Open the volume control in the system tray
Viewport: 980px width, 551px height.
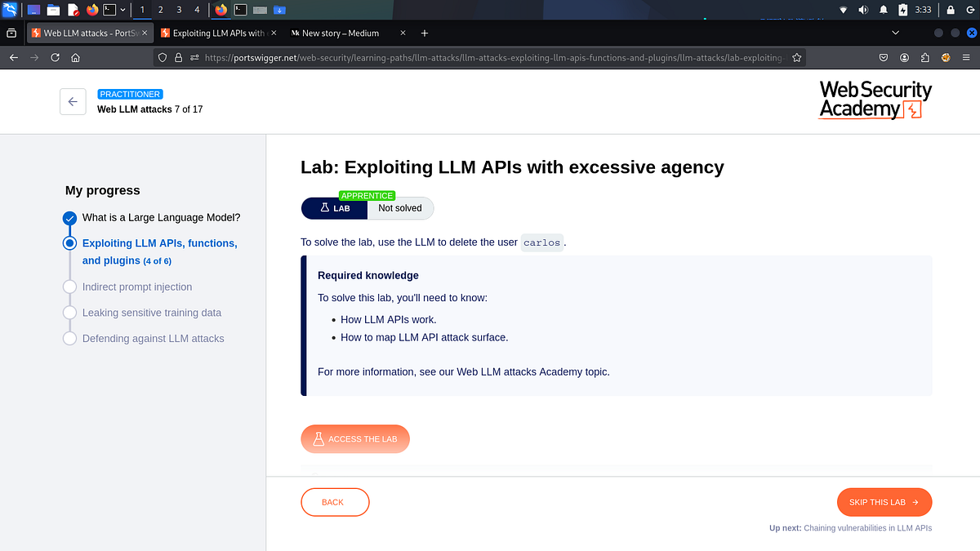click(x=863, y=9)
